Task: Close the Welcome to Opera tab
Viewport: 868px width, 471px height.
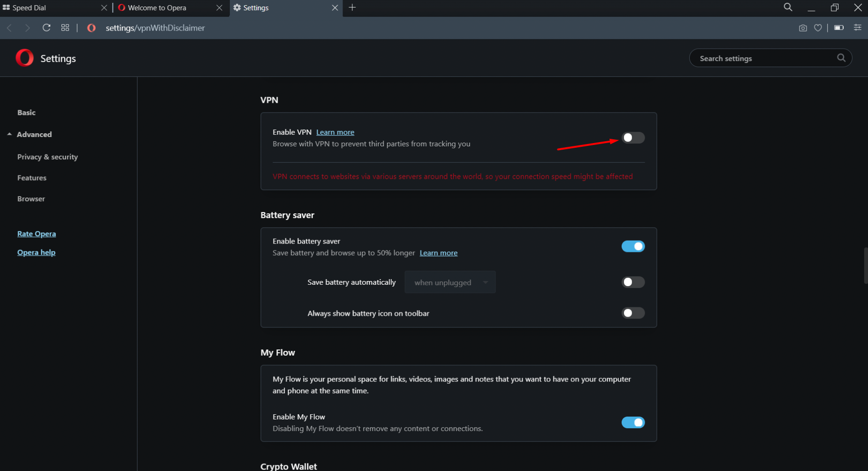Action: [x=219, y=8]
